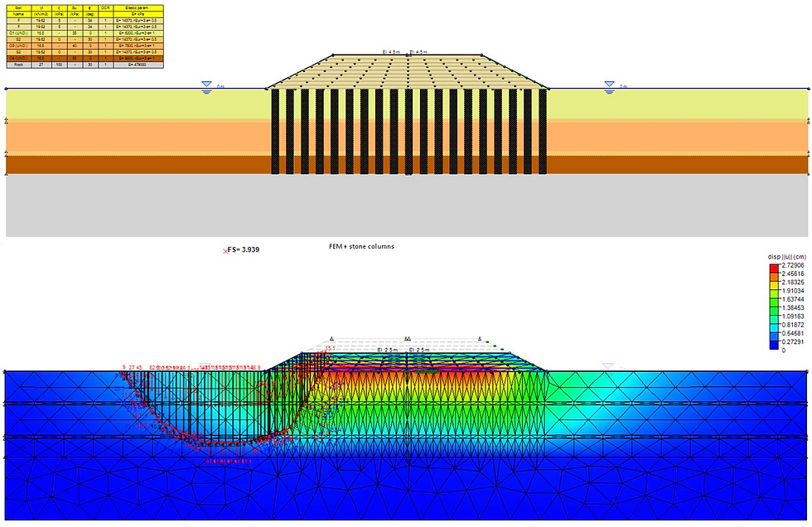Click the 'OCR' column header in the soil table
The image size is (812, 527).
106,7
